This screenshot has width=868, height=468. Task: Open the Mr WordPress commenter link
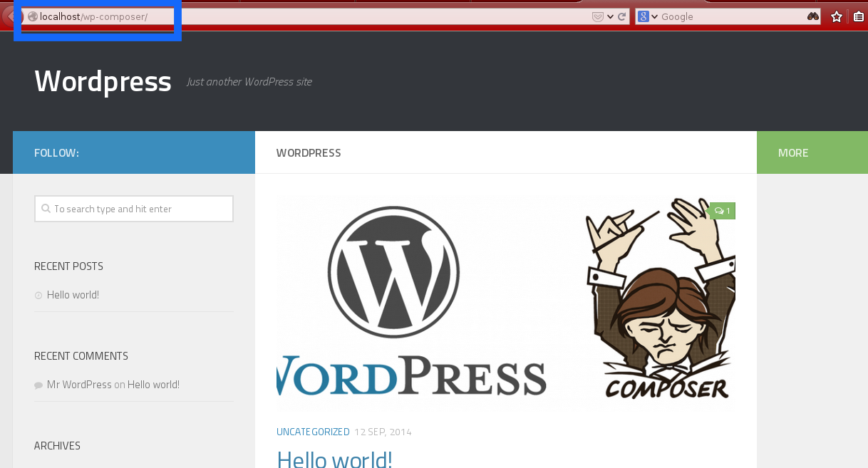(79, 385)
